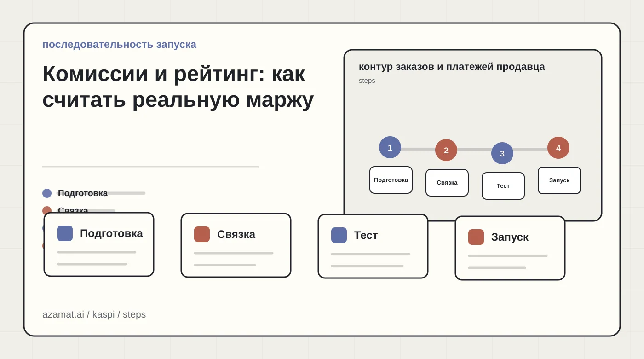Click the red legend dot beside Связка
The image size is (644, 359).
47,210
